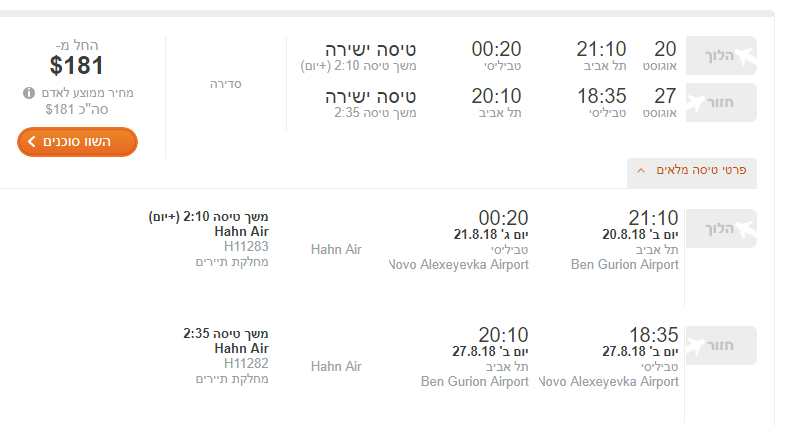786x426 pixels.
Task: Click the Hahn Air label on outbound flight
Action: click(336, 249)
